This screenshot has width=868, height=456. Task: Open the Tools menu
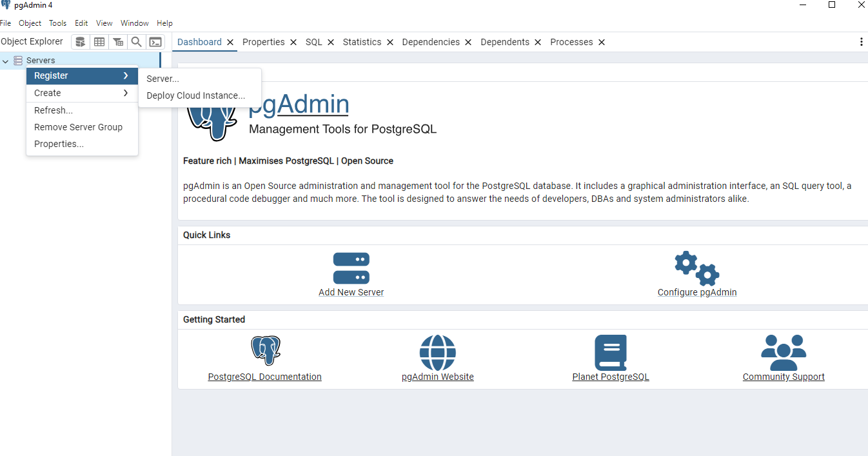tap(57, 23)
